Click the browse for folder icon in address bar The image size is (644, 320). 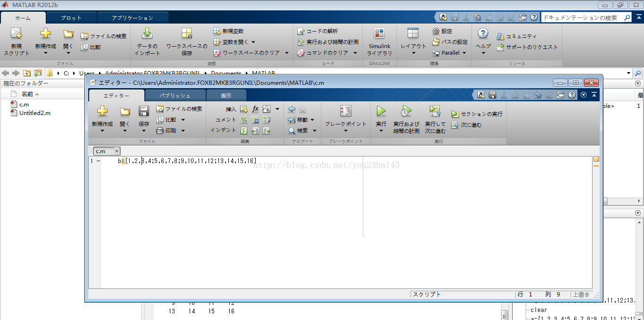[38, 73]
